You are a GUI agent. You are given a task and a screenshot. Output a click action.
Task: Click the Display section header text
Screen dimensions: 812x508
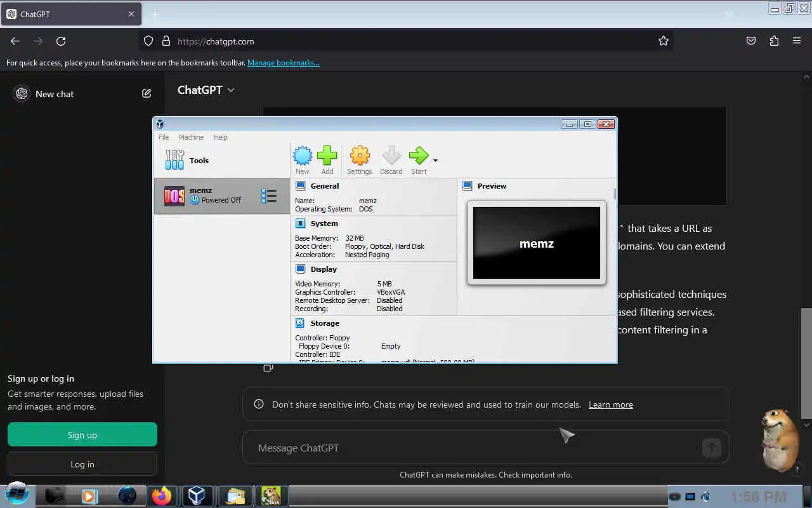(x=324, y=269)
